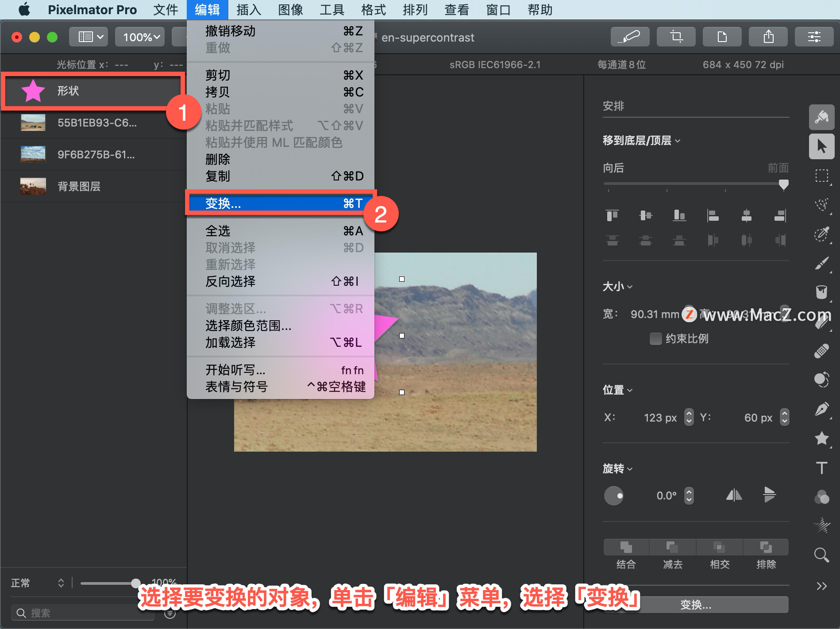
Task: Flip vertically icon in rotate section
Action: coord(770,495)
